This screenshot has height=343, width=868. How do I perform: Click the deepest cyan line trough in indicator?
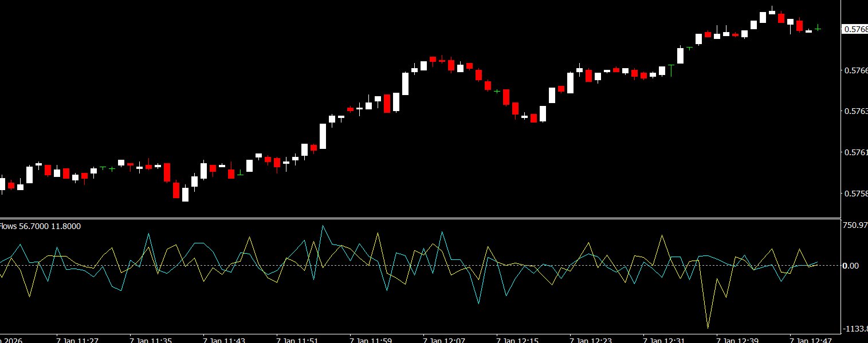tap(478, 303)
